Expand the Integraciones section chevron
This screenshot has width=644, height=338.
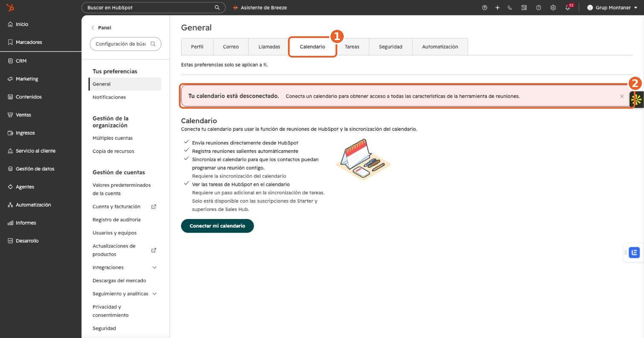[155, 268]
